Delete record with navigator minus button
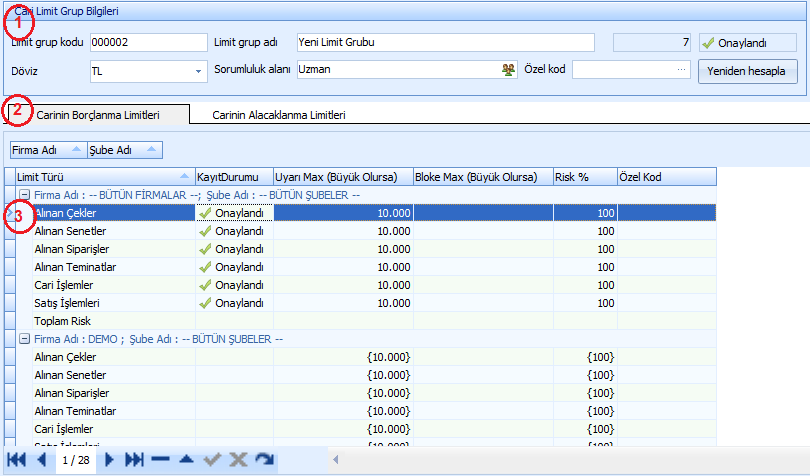 pyautogui.click(x=161, y=459)
